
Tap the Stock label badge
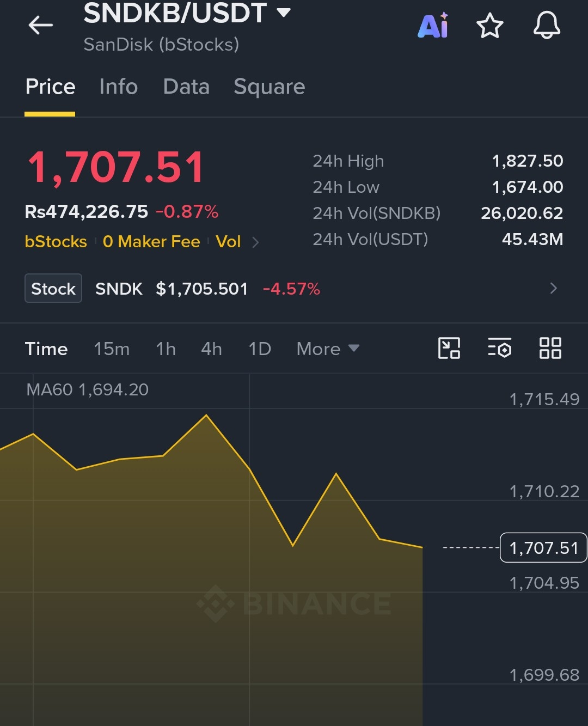53,288
